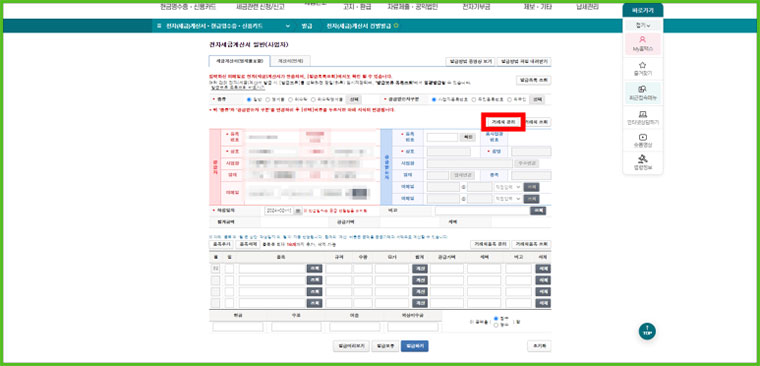Click 삭제 in first item row
The height and width of the screenshot is (366, 760).
click(543, 268)
